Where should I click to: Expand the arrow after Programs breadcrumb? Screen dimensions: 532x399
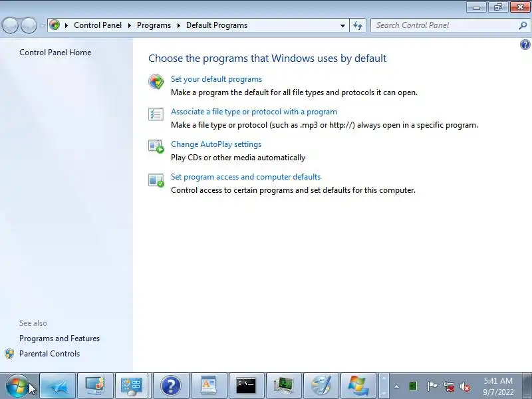pyautogui.click(x=179, y=25)
